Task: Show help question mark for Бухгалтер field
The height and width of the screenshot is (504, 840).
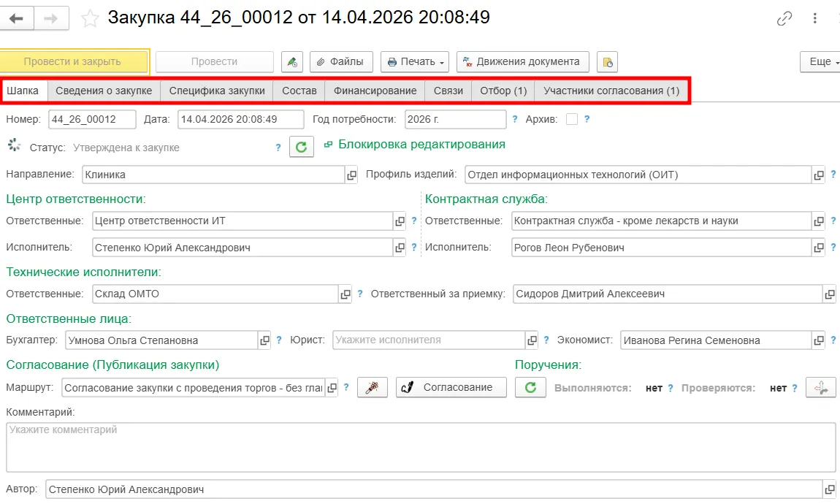Action: coord(278,340)
